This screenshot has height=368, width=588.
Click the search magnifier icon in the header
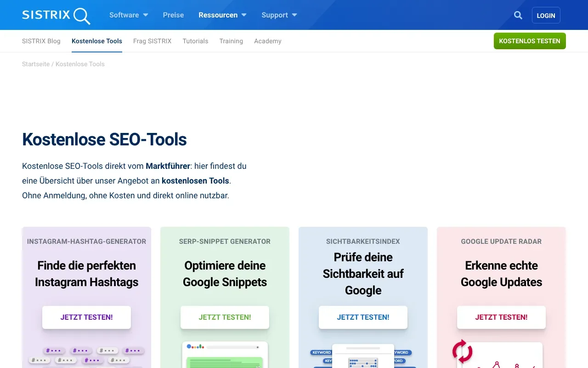click(x=518, y=15)
